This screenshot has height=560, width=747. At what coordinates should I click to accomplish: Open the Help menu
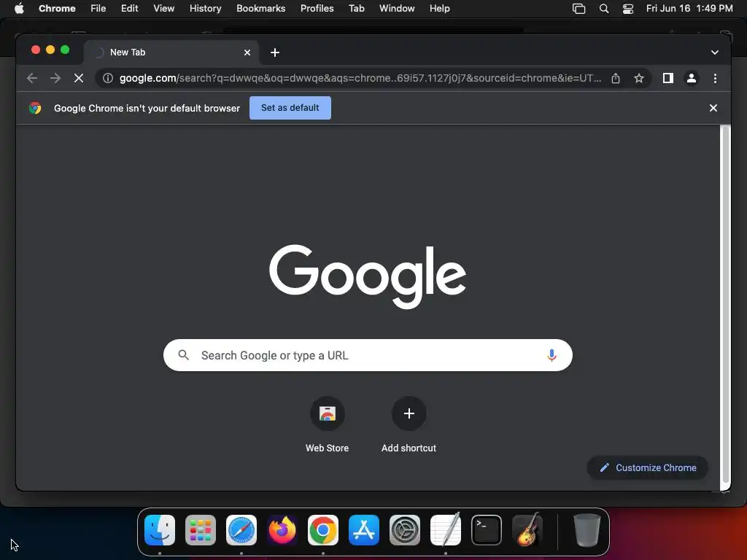click(x=439, y=8)
